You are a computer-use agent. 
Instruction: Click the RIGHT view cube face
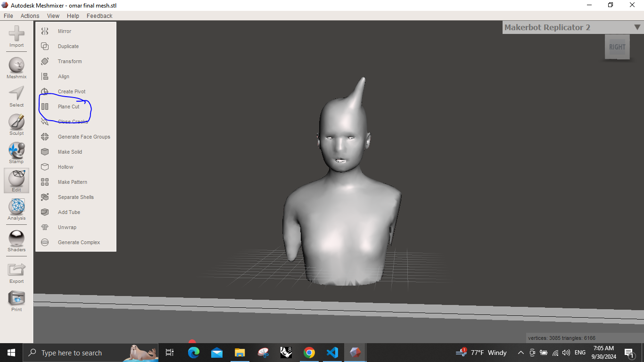tap(617, 47)
